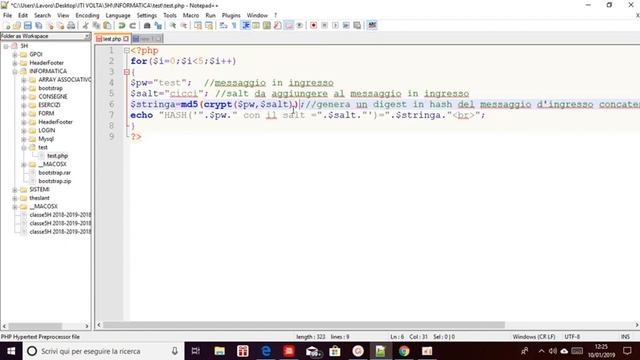This screenshot has width=640, height=360.
Task: Click the Save Recorded Macro icon
Action: tap(357, 26)
